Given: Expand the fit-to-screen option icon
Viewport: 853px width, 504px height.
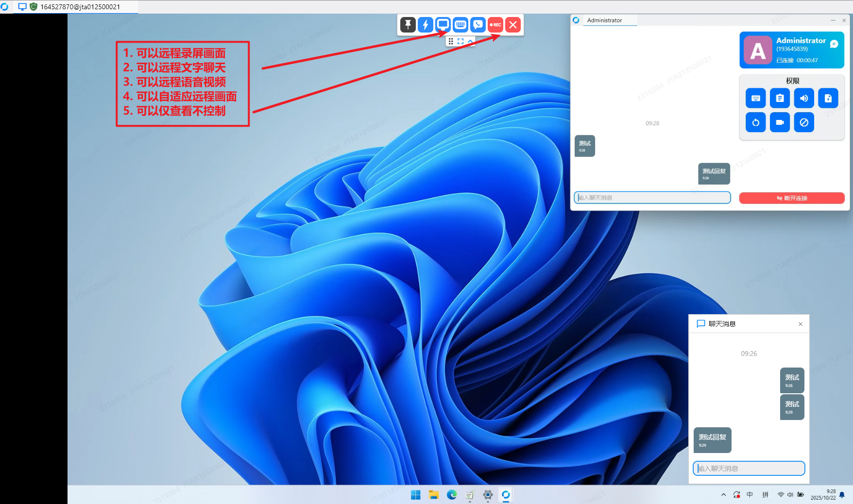Looking at the screenshot, I should click(x=460, y=41).
